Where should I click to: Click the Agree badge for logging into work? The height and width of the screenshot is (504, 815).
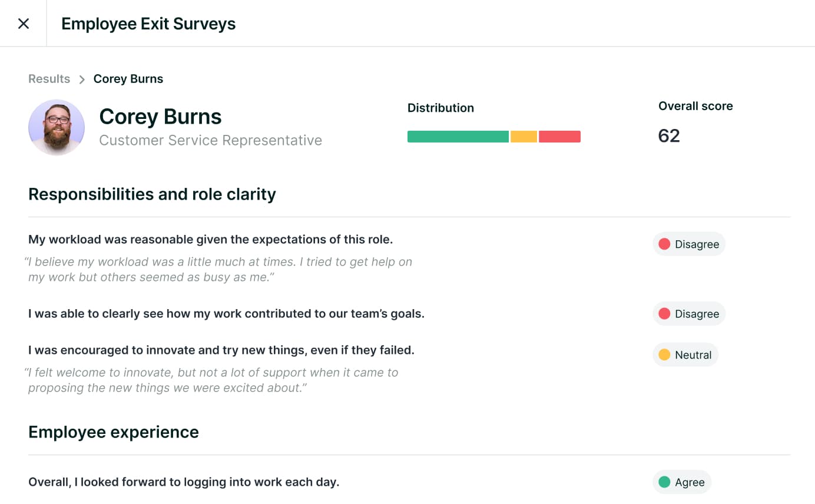[x=681, y=482]
